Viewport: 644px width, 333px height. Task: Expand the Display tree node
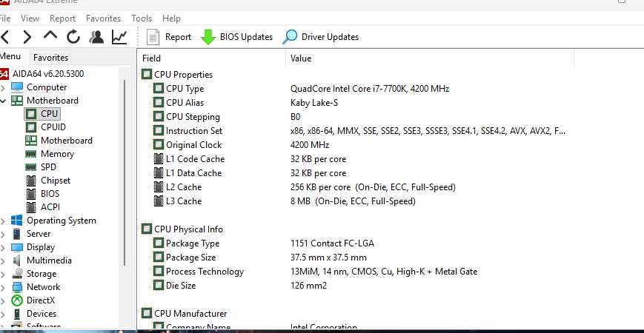(x=3, y=248)
